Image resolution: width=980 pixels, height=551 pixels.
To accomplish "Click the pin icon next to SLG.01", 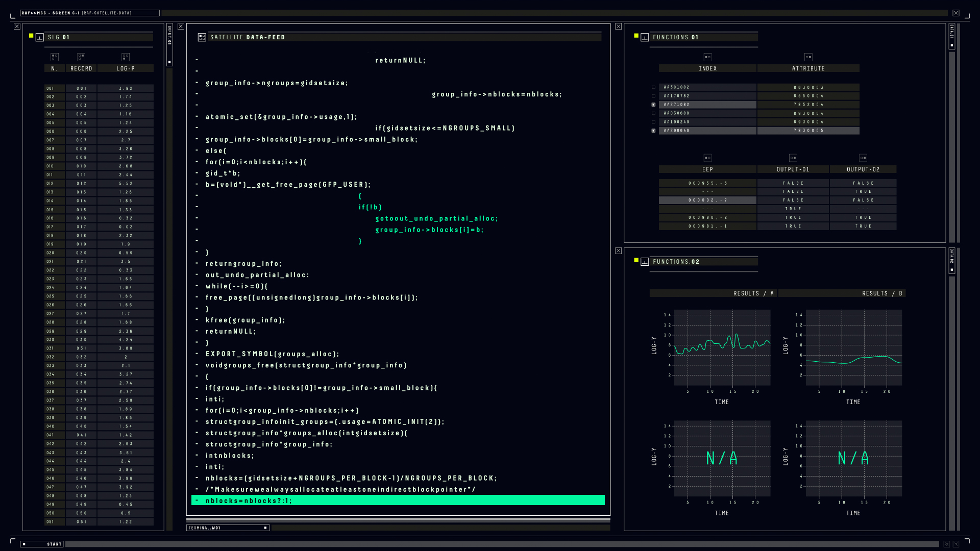I will [39, 37].
